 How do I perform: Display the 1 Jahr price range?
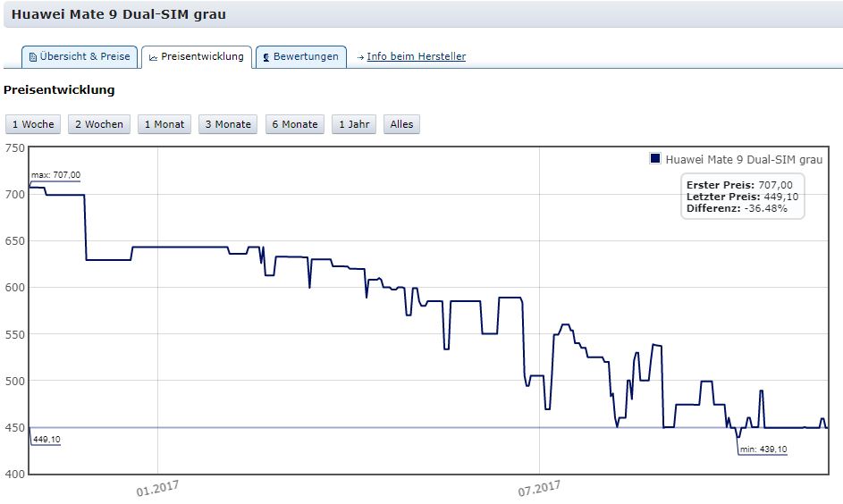point(354,124)
